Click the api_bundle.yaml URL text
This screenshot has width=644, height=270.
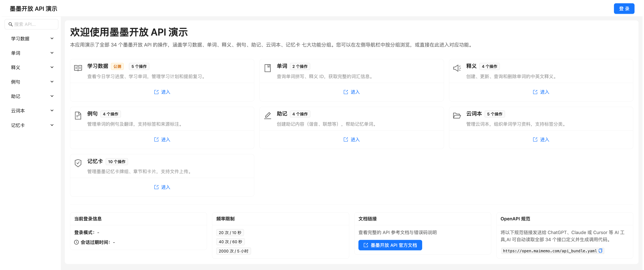(x=550, y=251)
